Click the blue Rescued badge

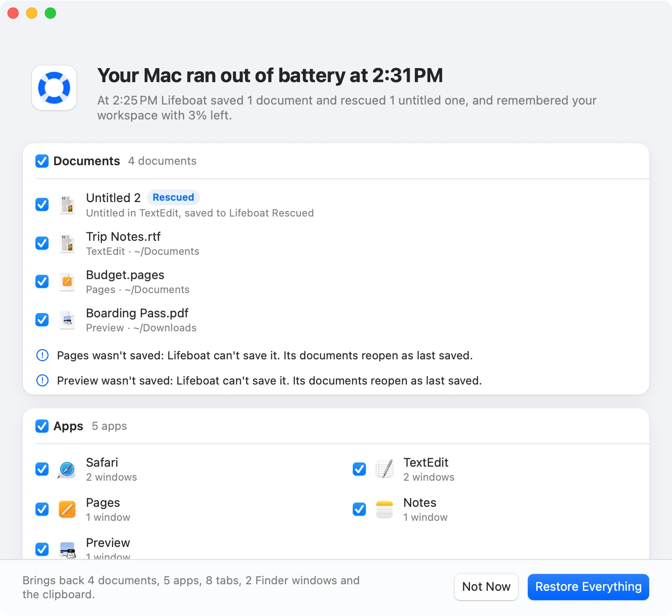pyautogui.click(x=174, y=197)
